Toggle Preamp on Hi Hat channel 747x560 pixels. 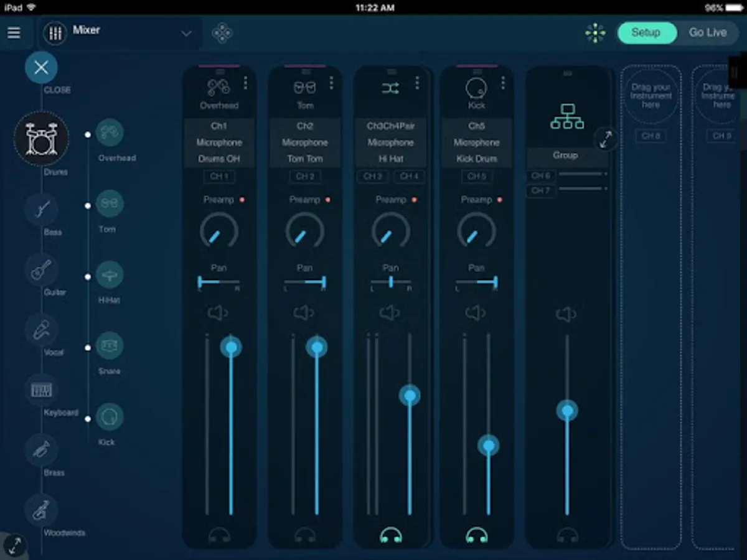(414, 200)
